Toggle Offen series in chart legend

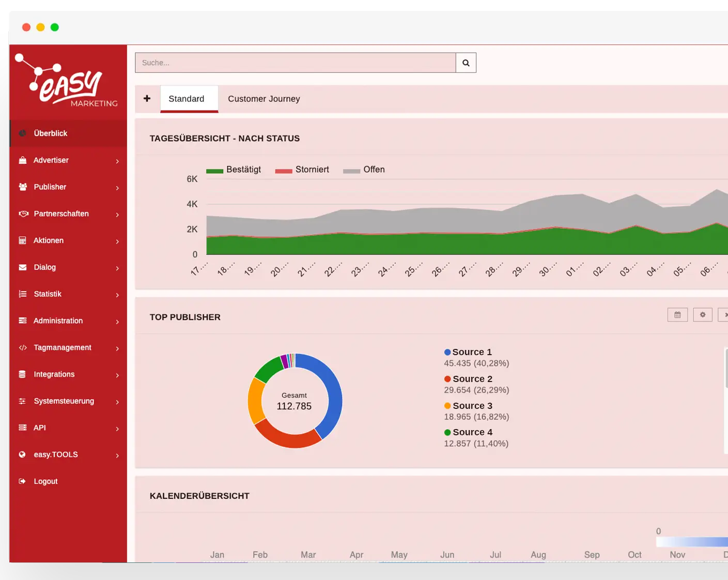(x=364, y=170)
